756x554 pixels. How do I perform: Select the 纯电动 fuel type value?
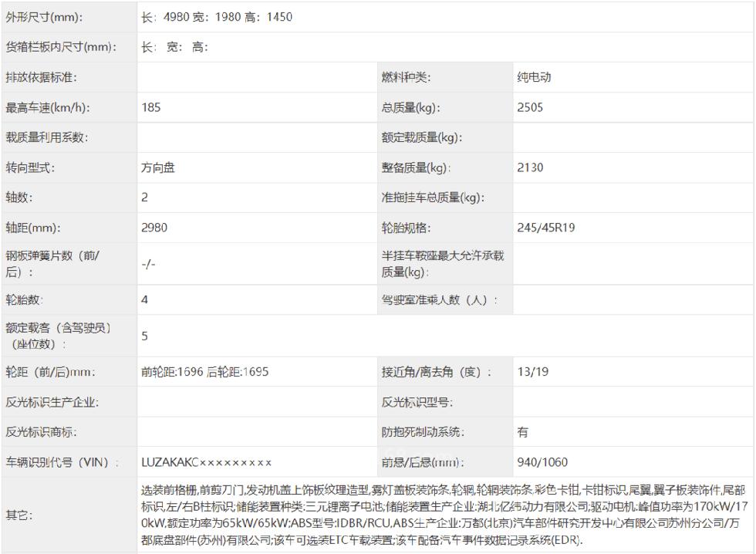(x=534, y=77)
